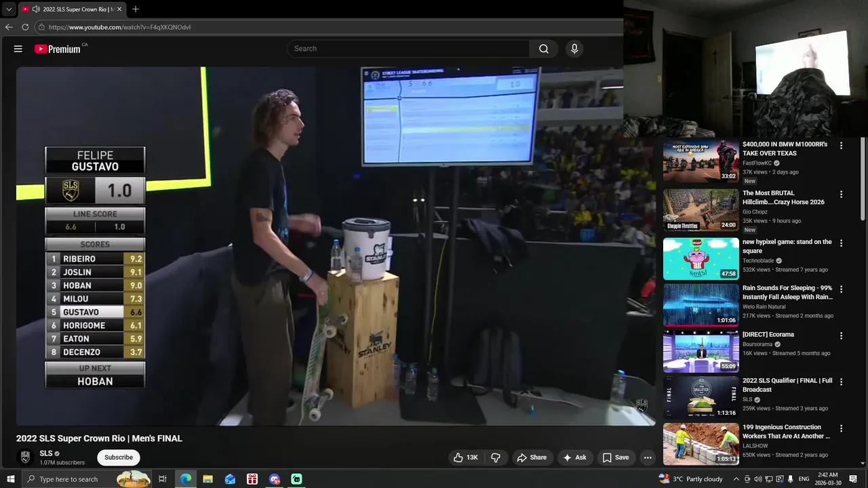Close the 2022 SLS Super Crown tab
Viewport: 868px width, 488px height.
pyautogui.click(x=119, y=9)
